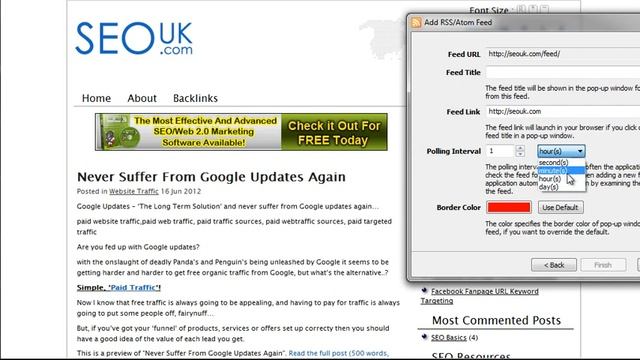The height and width of the screenshot is (360, 640).
Task: Open the red Border Color swatch
Action: 509,207
